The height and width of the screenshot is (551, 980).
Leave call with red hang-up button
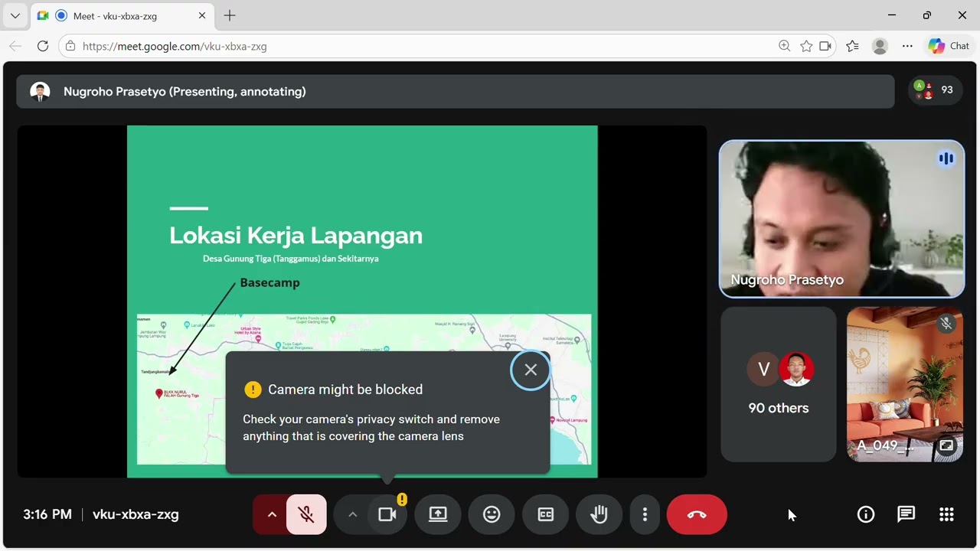coord(697,514)
